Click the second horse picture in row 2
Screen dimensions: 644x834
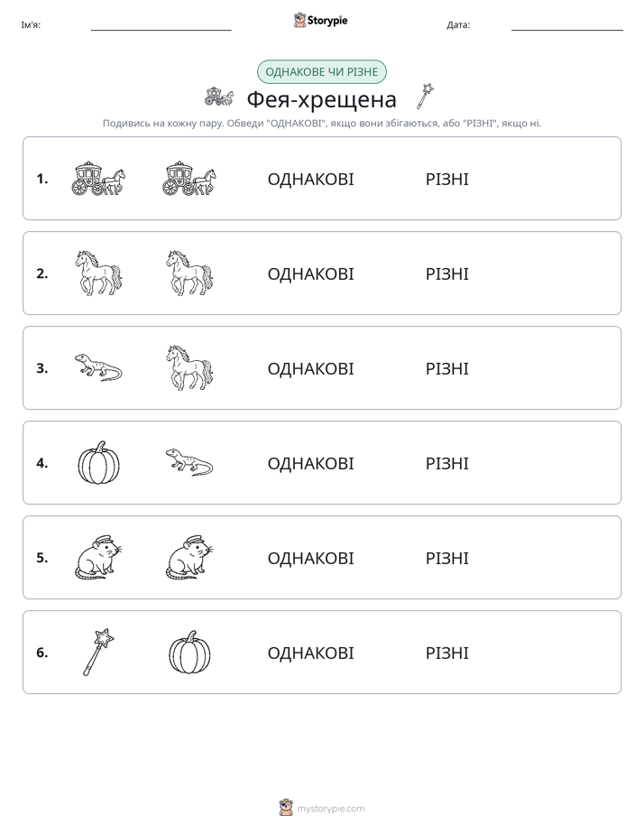tap(189, 273)
